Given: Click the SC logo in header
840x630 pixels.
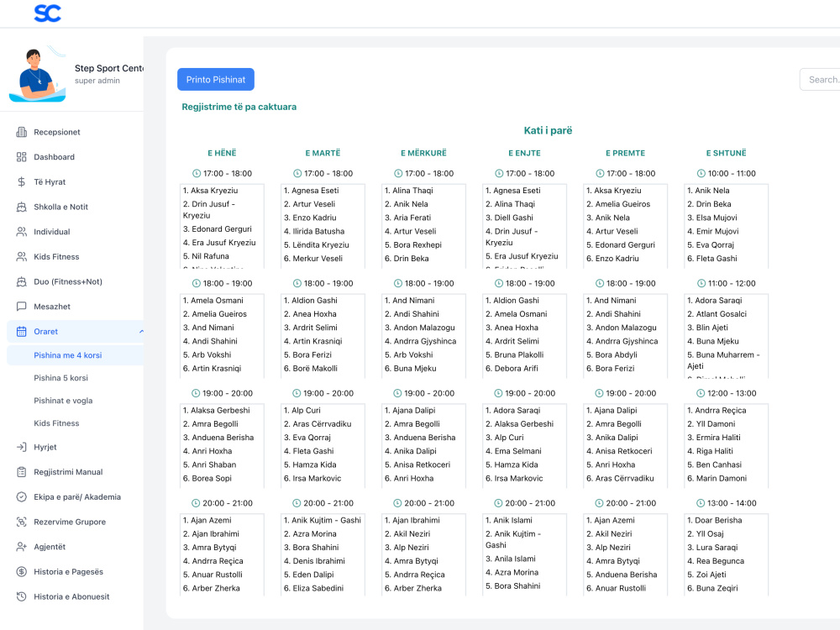Looking at the screenshot, I should [x=48, y=13].
